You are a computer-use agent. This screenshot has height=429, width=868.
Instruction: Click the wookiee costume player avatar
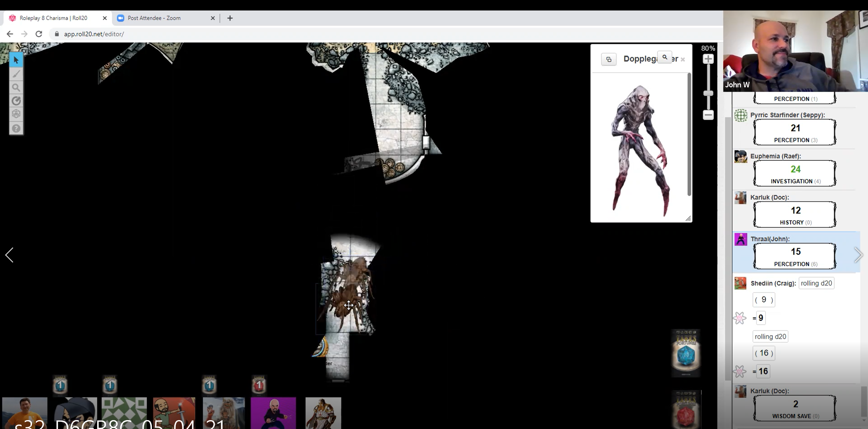click(224, 413)
